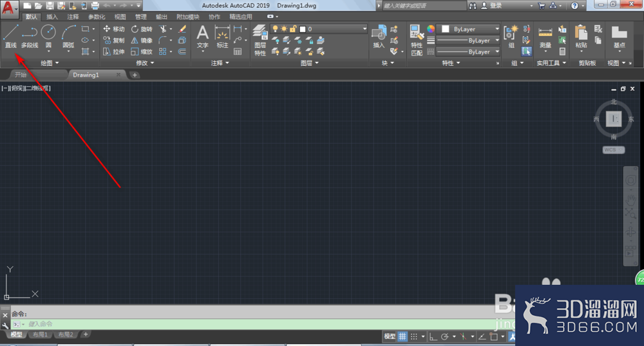Screen dimensions: 644x346
Task: Click the 复制 copy tool
Action: click(114, 41)
